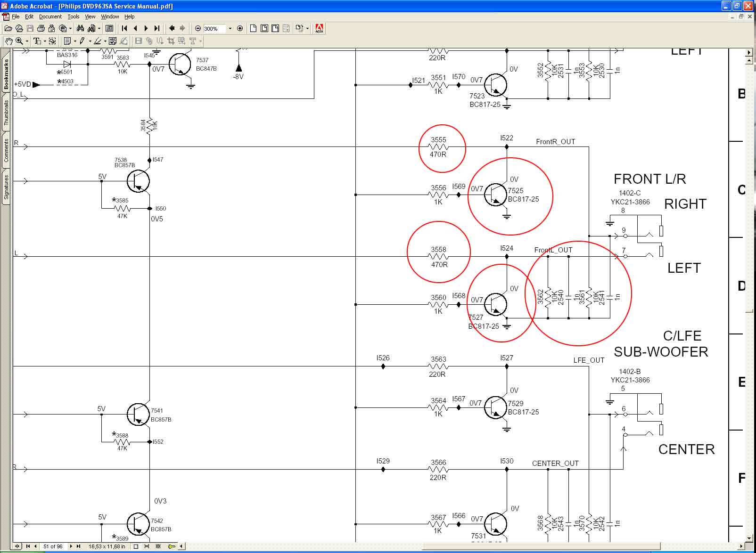The width and height of the screenshot is (756, 553).
Task: Select Fit in Window page icon
Action: (264, 28)
